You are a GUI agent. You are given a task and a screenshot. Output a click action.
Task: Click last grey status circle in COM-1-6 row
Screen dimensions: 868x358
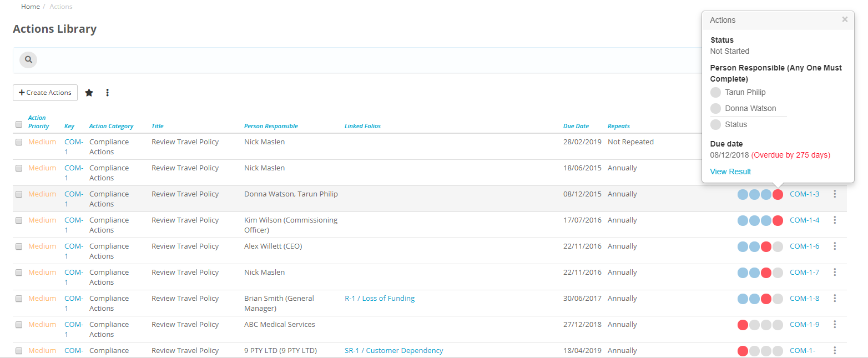point(778,246)
